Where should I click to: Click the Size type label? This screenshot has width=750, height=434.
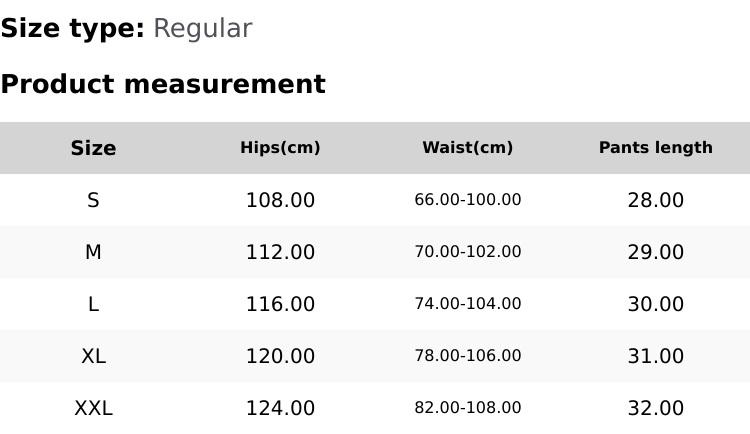coord(72,29)
